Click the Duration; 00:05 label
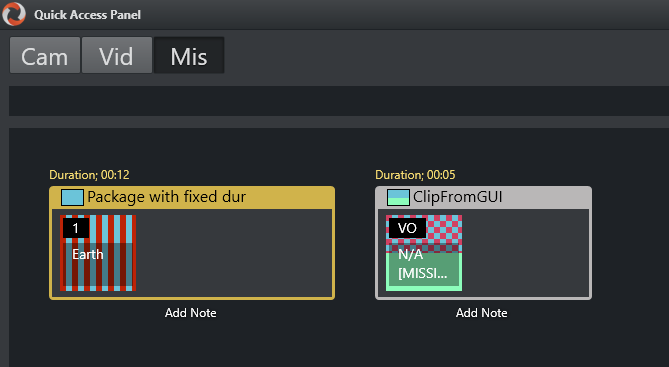This screenshot has height=367, width=669. click(x=415, y=175)
